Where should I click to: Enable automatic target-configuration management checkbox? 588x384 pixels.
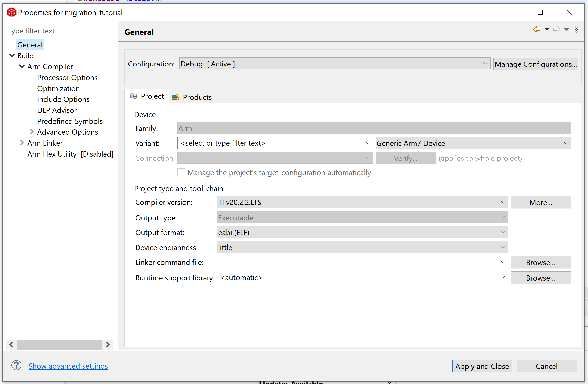(x=181, y=172)
